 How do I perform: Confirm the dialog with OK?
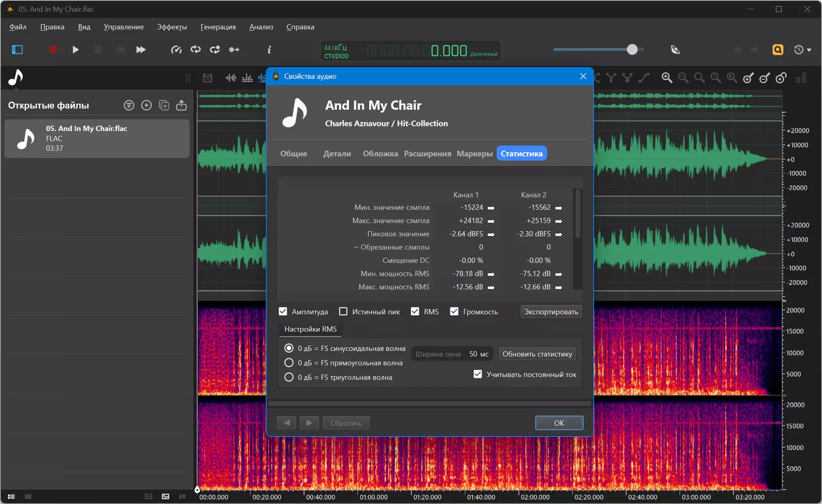tap(559, 423)
